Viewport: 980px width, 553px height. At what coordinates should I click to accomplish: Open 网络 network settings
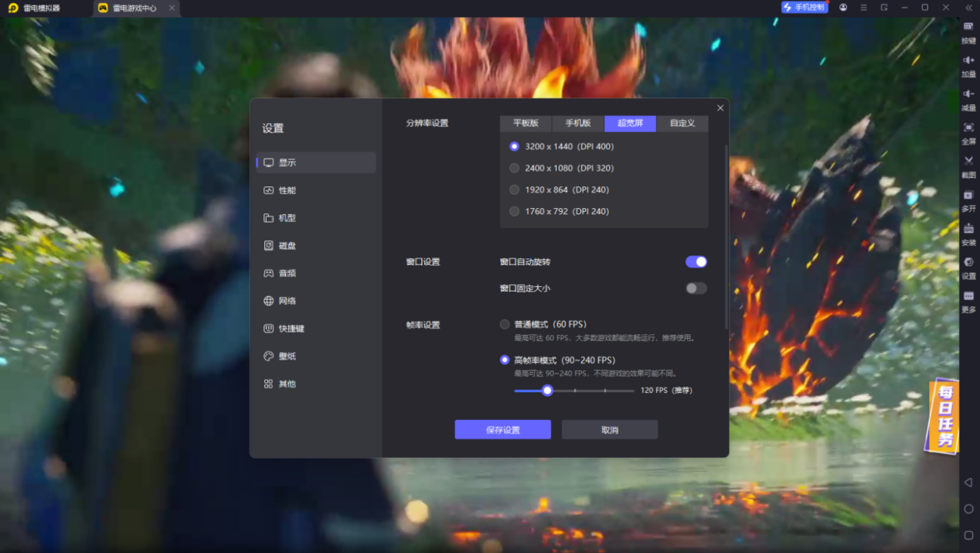(x=316, y=301)
